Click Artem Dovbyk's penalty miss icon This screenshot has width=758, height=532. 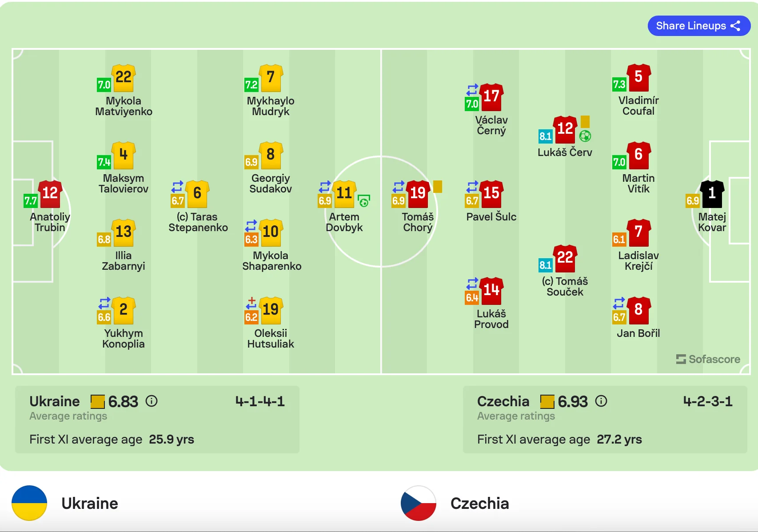click(364, 201)
